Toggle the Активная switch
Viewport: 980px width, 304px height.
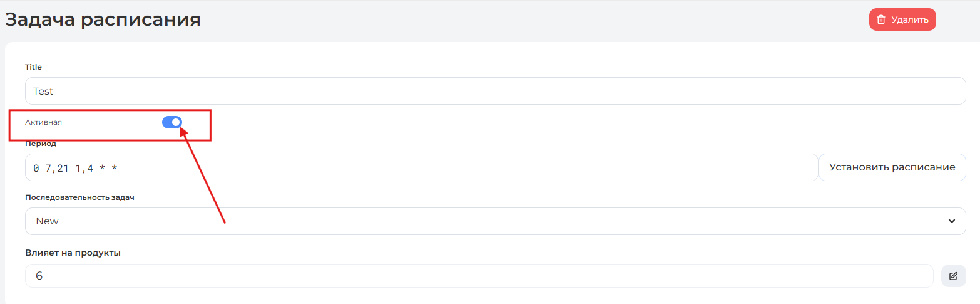click(171, 122)
